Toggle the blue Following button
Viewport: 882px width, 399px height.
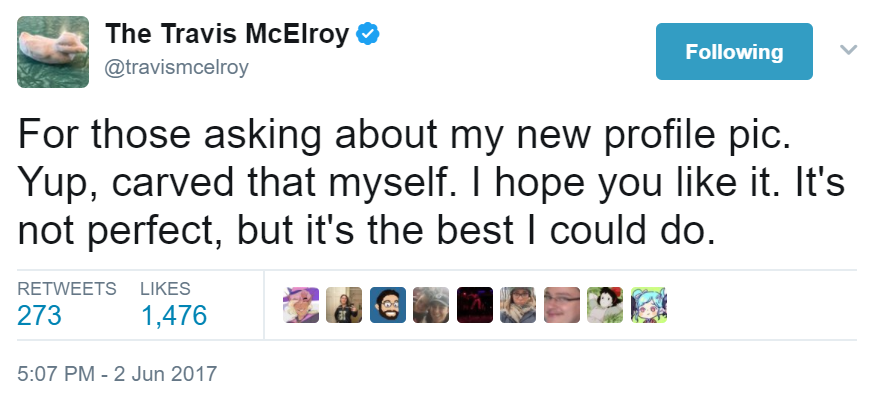(734, 51)
